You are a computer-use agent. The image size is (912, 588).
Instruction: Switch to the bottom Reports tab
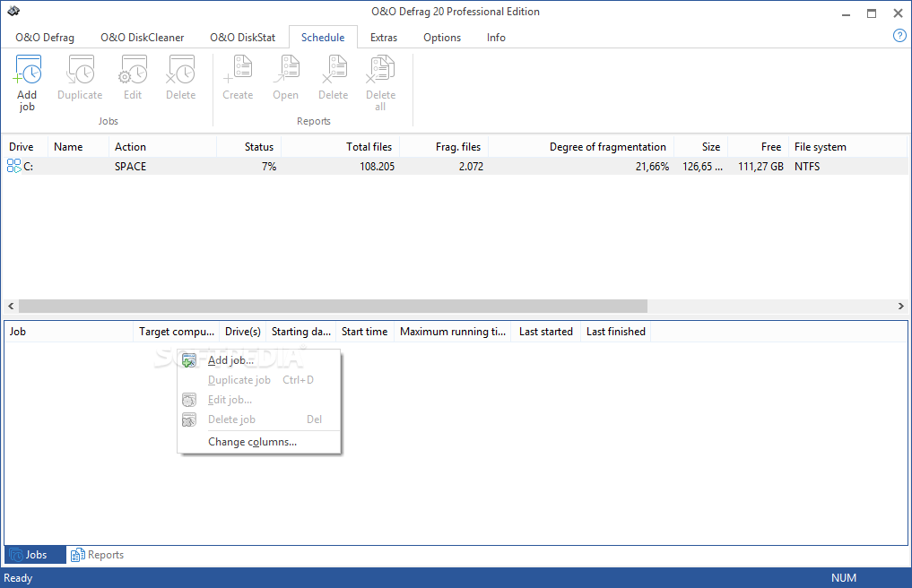[97, 555]
